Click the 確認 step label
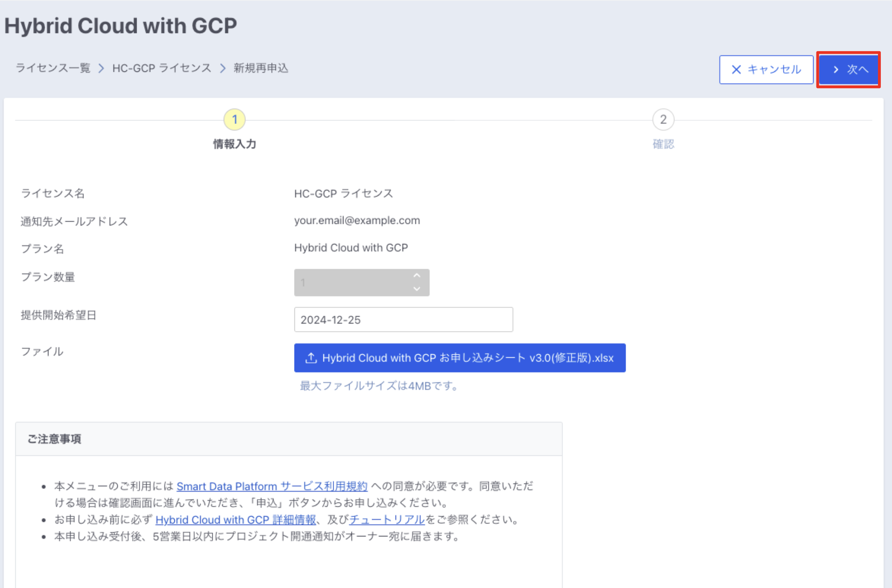The height and width of the screenshot is (588, 892). pyautogui.click(x=663, y=144)
